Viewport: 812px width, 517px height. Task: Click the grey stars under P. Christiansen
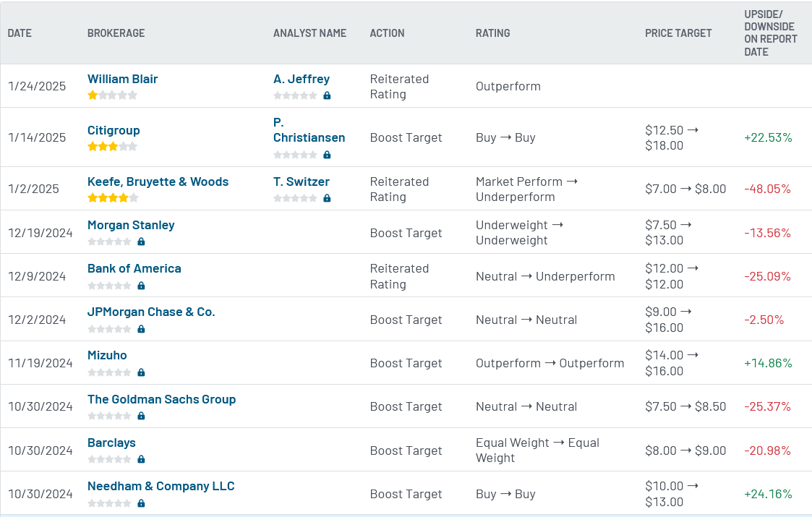coord(295,154)
